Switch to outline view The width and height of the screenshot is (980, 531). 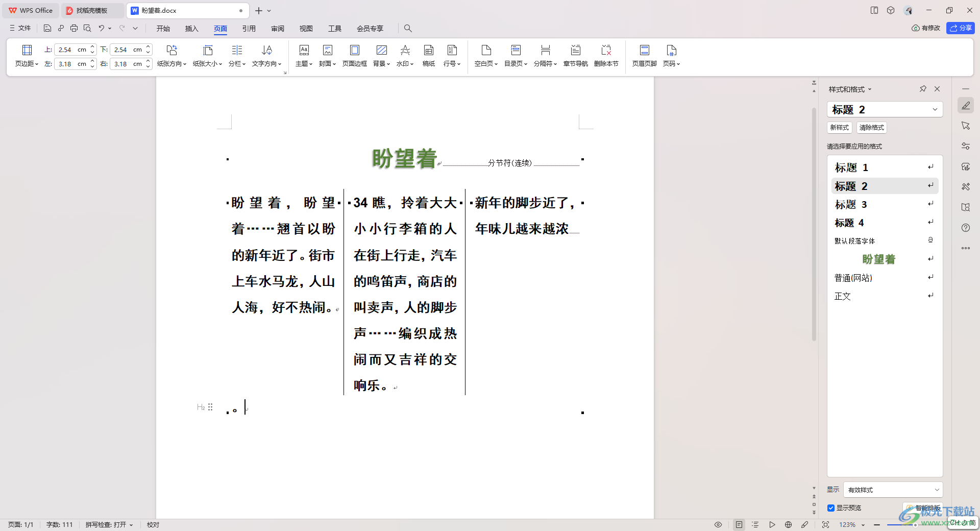pyautogui.click(x=755, y=524)
